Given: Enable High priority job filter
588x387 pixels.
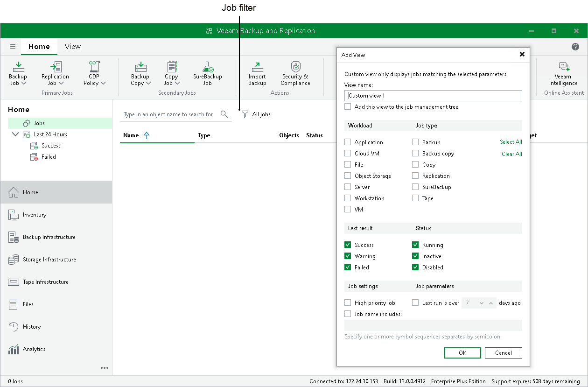Looking at the screenshot, I should 348,303.
